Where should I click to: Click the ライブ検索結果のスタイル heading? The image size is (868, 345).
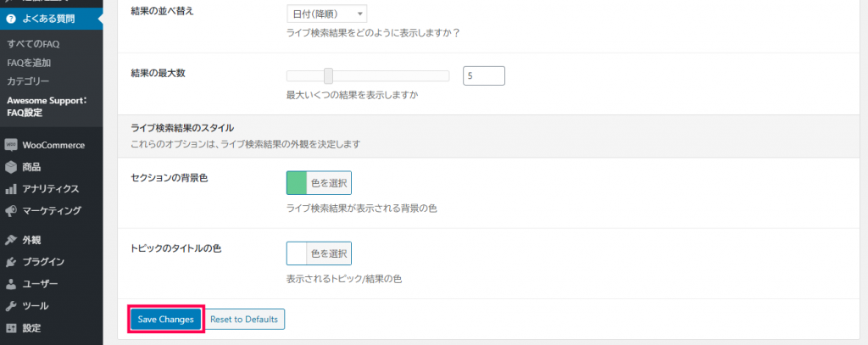pos(183,129)
